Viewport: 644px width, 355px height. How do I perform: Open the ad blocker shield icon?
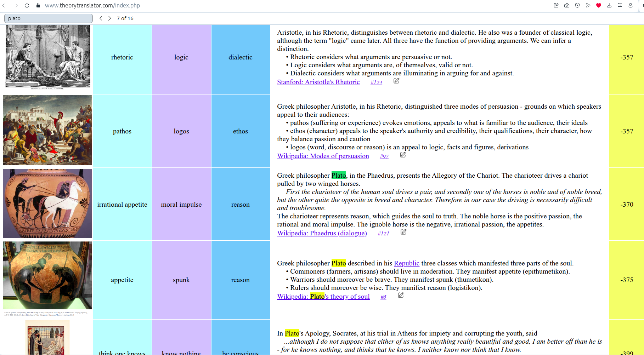click(x=577, y=5)
